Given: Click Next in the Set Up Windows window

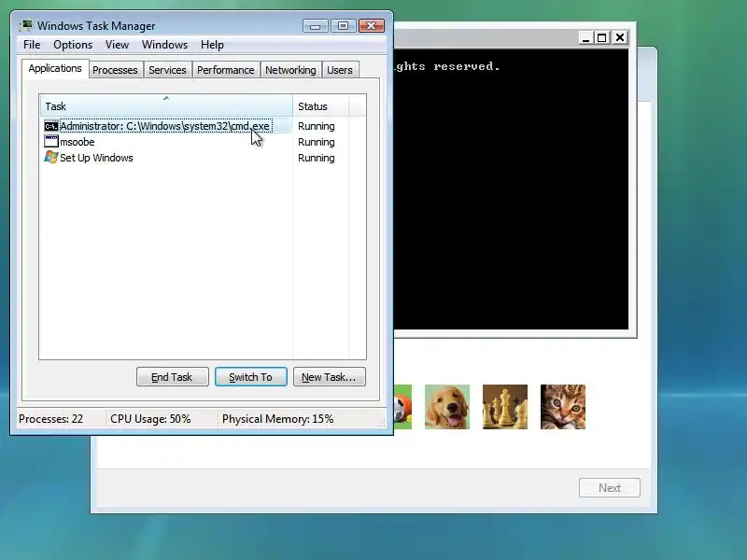Looking at the screenshot, I should pos(610,487).
